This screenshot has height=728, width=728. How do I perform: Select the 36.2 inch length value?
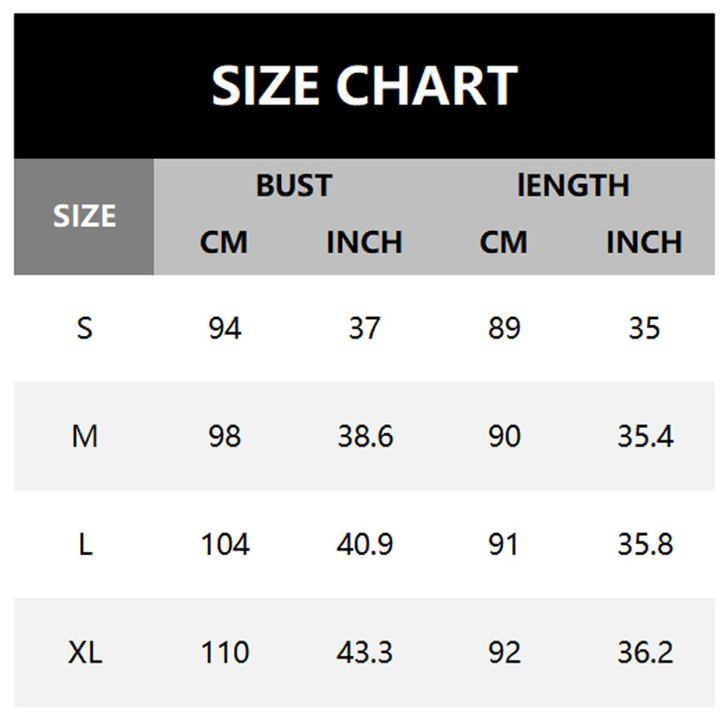644,652
